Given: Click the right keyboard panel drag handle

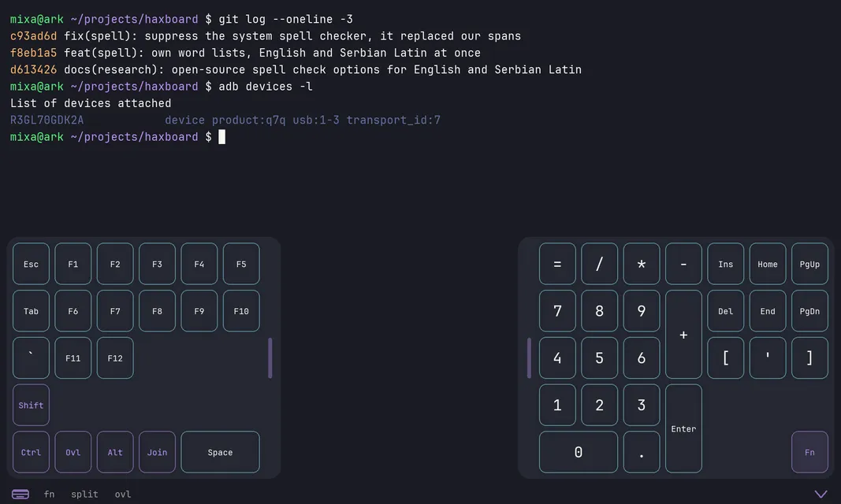Looking at the screenshot, I should click(529, 358).
